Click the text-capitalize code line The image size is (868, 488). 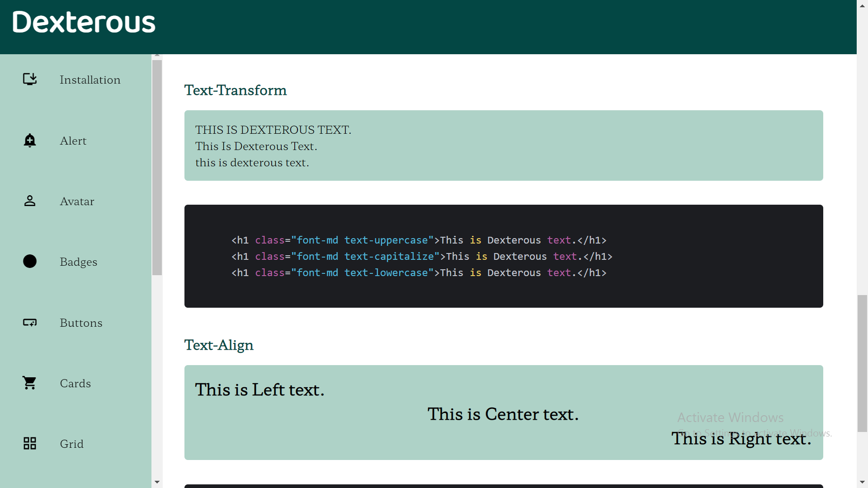coord(422,257)
